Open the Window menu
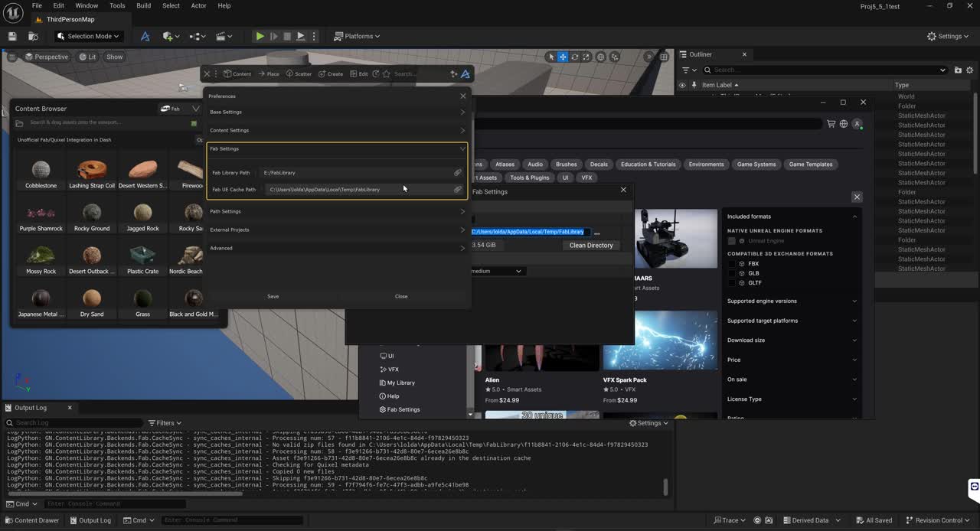This screenshot has height=531, width=980. coord(87,5)
